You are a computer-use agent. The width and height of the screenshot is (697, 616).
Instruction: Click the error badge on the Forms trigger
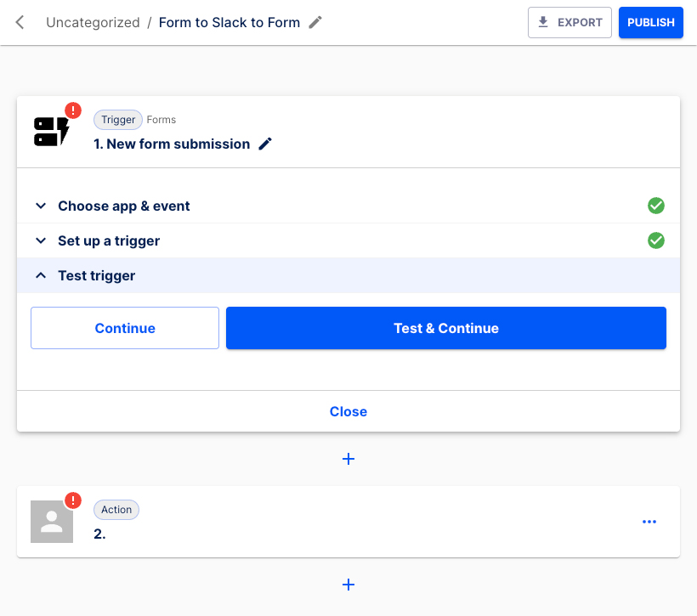[72, 110]
